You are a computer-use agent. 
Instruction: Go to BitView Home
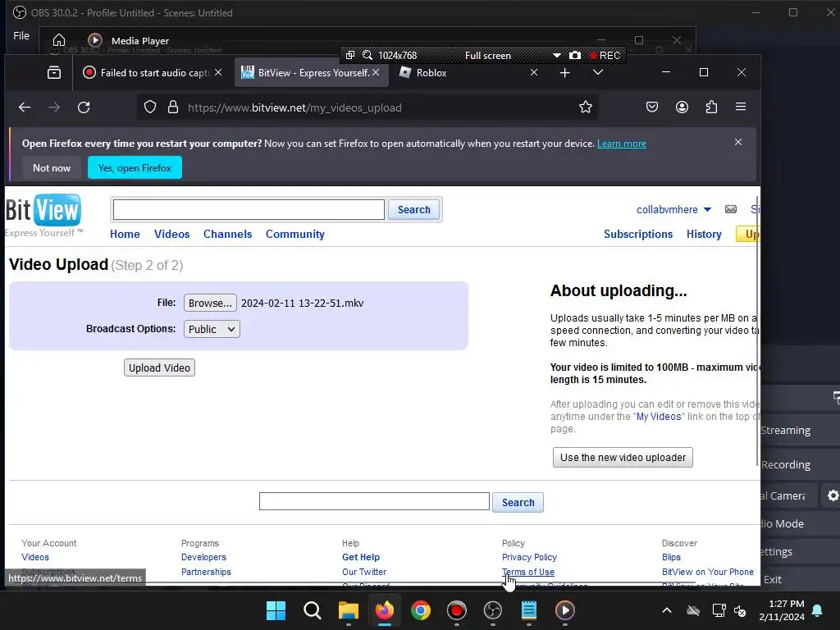(x=125, y=234)
